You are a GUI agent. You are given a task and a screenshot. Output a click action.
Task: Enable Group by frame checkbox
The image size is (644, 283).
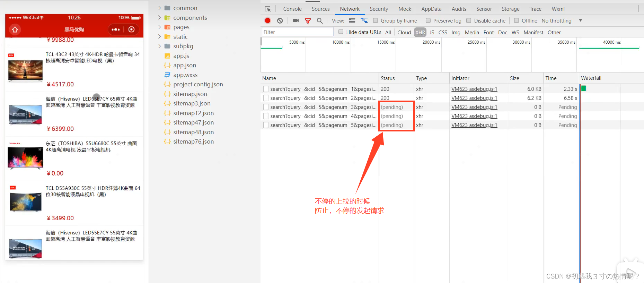[376, 21]
